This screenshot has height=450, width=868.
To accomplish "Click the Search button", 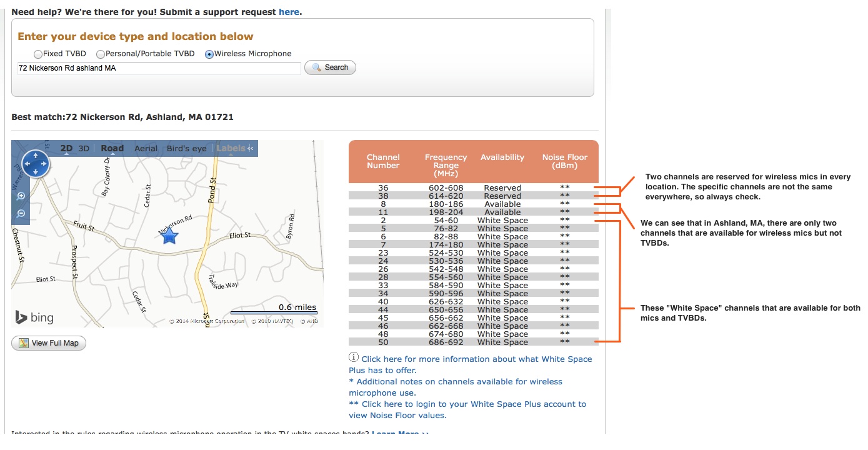I will (x=330, y=67).
